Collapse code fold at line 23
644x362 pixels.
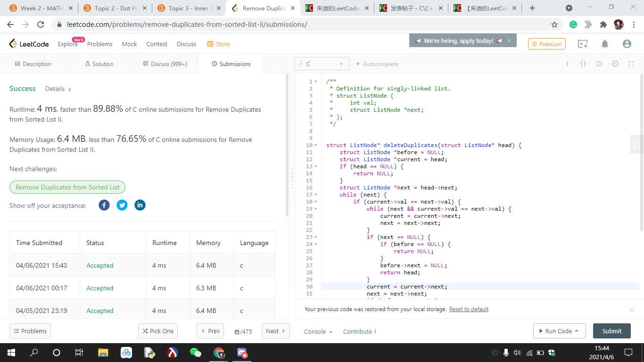316,237
